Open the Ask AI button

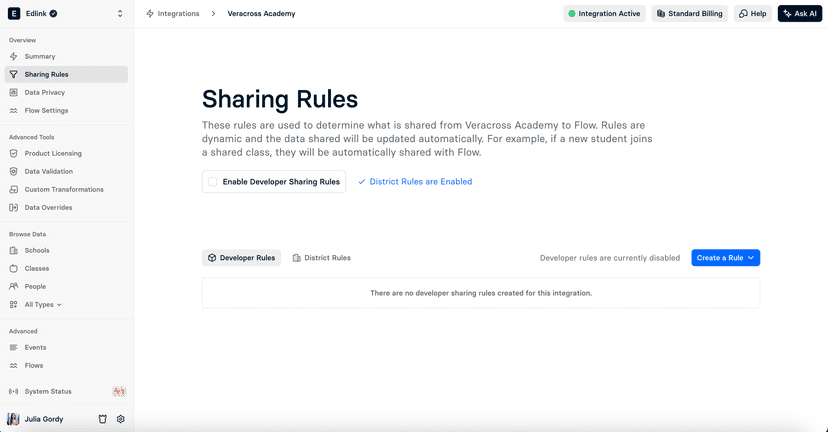(x=799, y=14)
